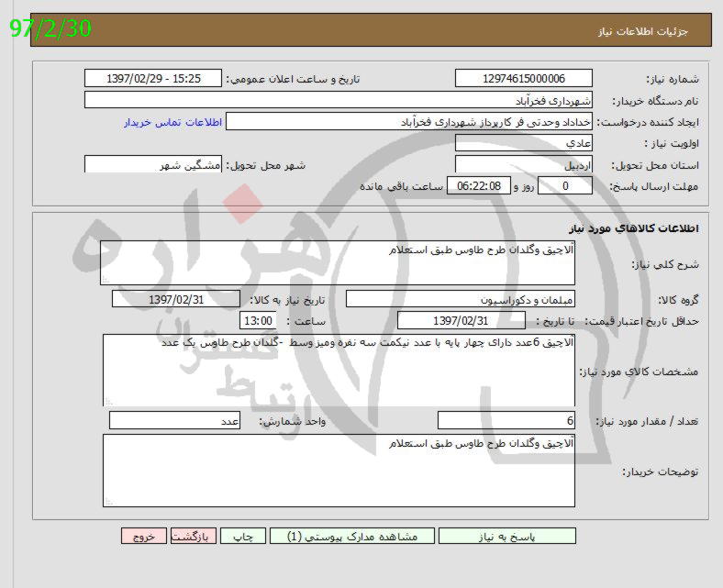Open the اطلاعات تماس خریدار link
The height and width of the screenshot is (588, 723).
pyautogui.click(x=169, y=122)
